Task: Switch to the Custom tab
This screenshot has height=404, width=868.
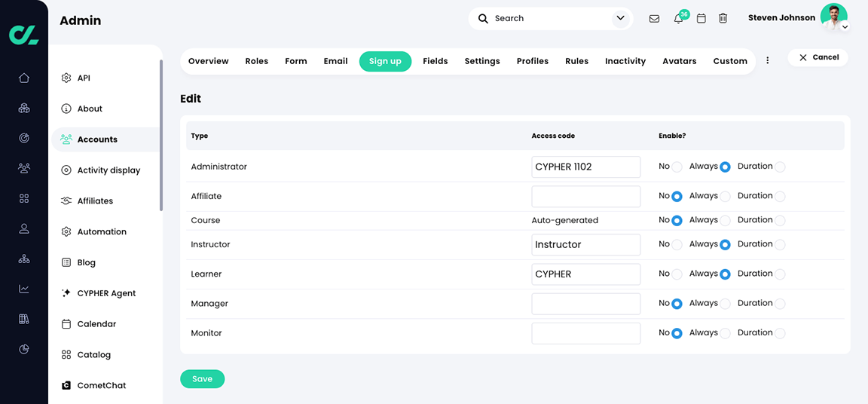Action: coord(730,61)
